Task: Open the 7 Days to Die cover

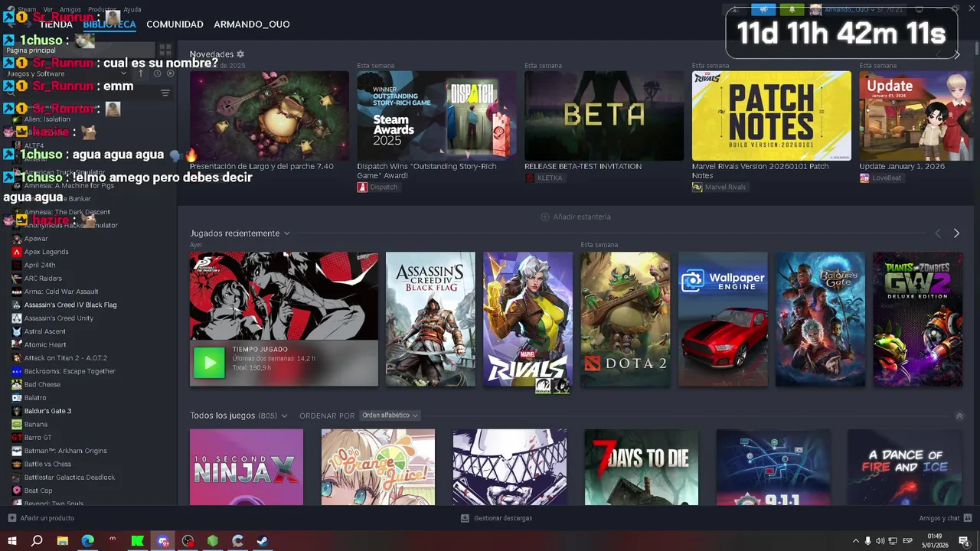Action: [x=642, y=467]
